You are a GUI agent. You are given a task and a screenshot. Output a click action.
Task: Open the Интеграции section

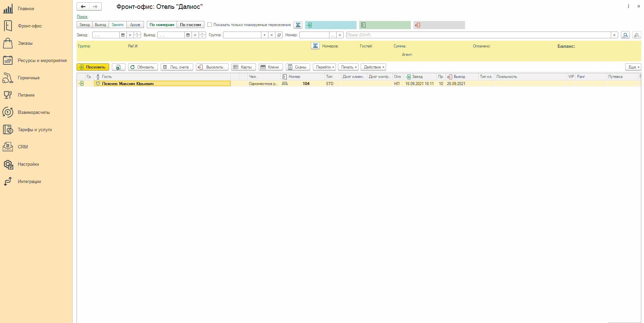tap(29, 181)
